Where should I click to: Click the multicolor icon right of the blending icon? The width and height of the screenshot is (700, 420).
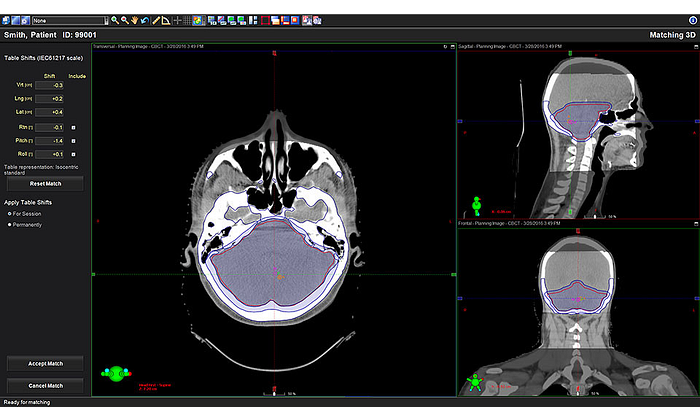212,21
